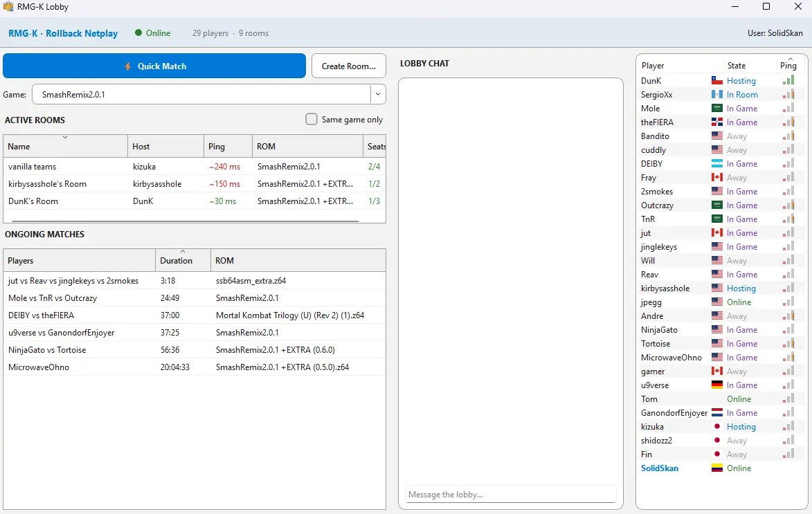
Task: Click the ping bars icon for SergioXx
Action: [x=788, y=94]
